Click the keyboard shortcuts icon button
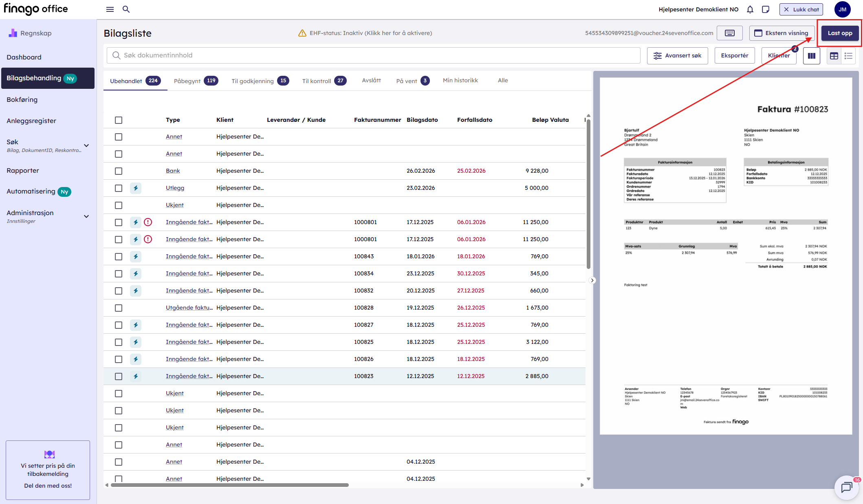863x504 pixels. coord(729,33)
